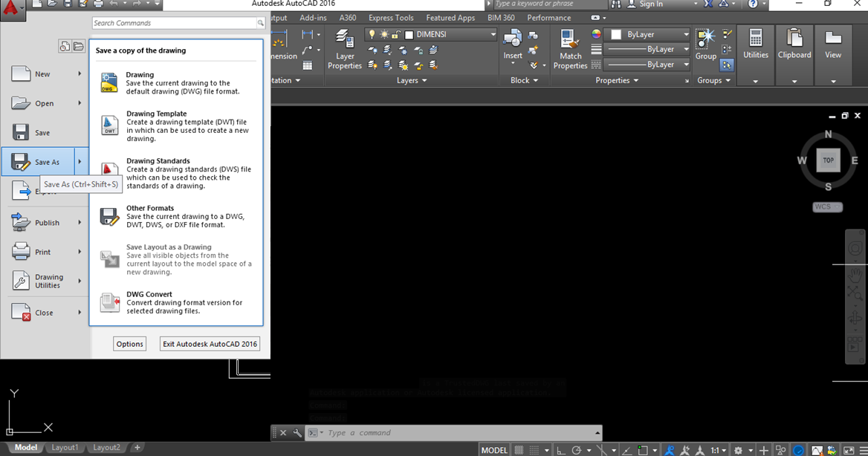The image size is (868, 456).
Task: Click the Search Commands input field
Action: (x=175, y=23)
